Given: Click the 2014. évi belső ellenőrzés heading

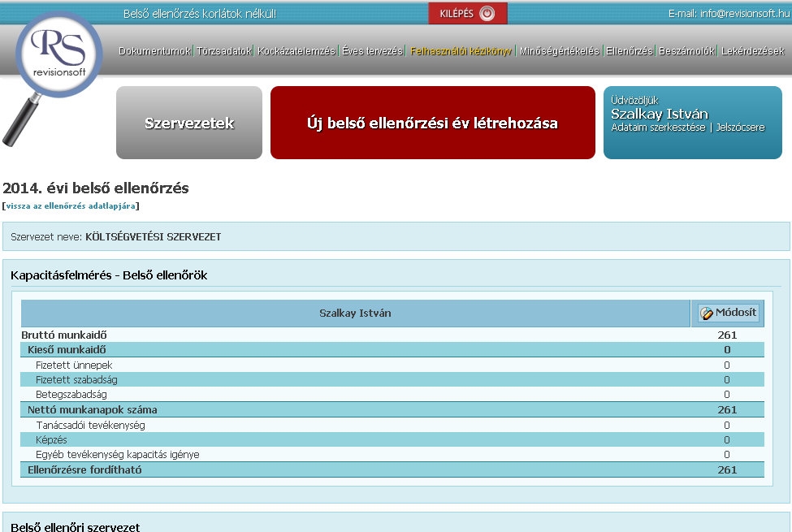Looking at the screenshot, I should click(x=96, y=188).
